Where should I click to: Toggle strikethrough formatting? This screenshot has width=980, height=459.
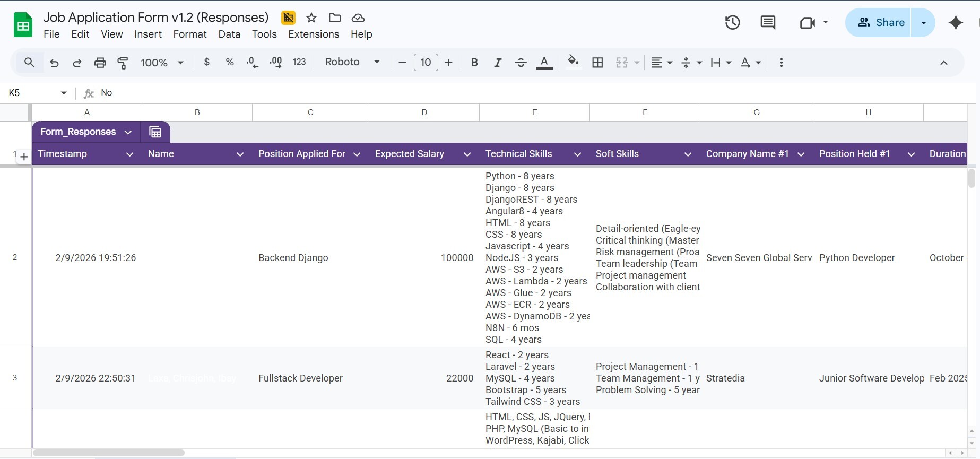521,63
